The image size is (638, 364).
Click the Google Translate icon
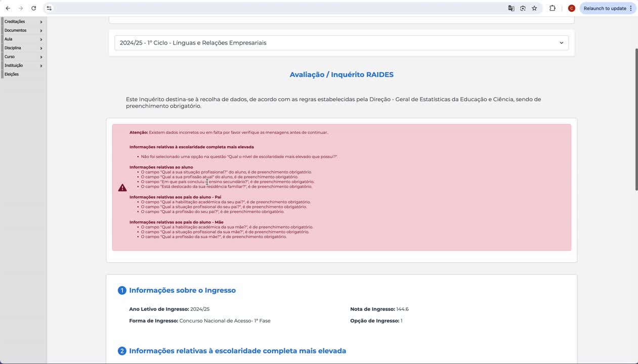coord(511,8)
